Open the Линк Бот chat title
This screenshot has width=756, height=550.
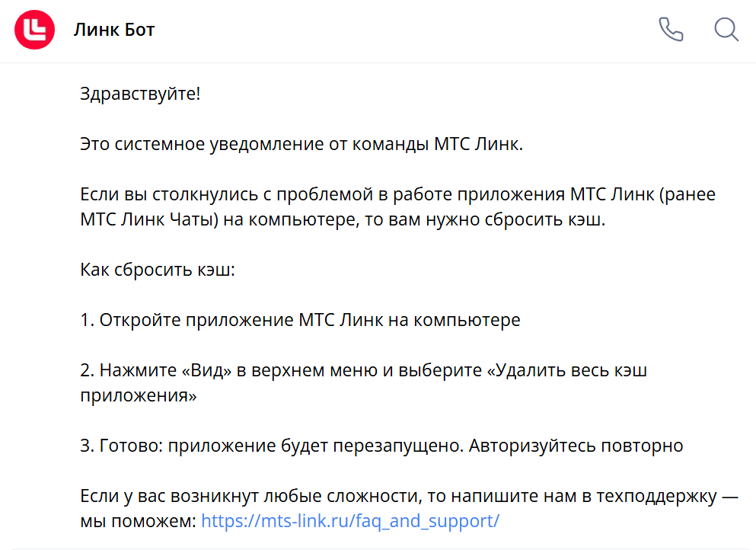[x=114, y=30]
